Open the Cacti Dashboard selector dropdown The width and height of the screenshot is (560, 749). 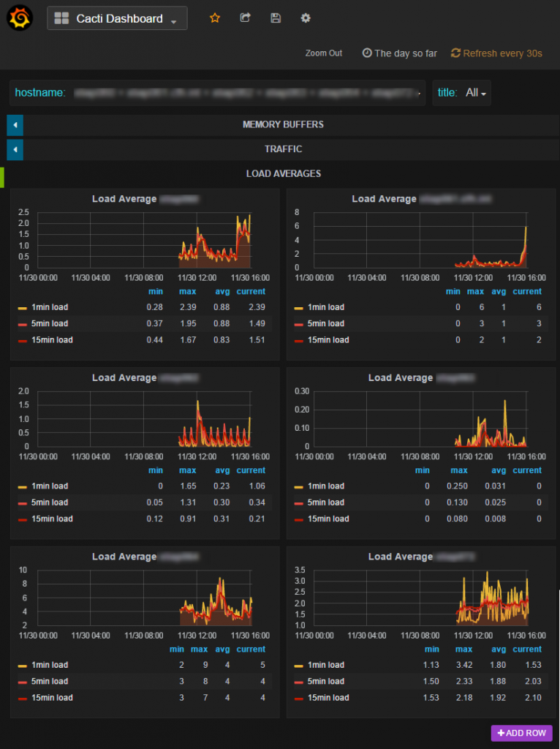(x=117, y=18)
